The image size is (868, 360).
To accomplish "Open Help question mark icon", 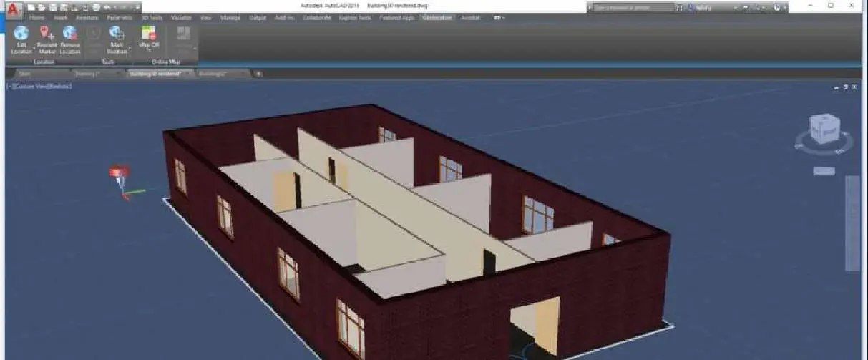I will click(x=776, y=7).
